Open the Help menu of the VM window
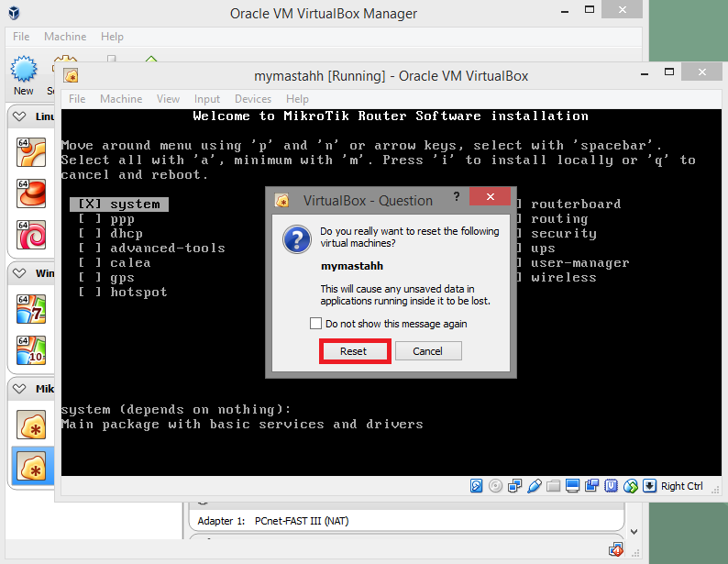Image resolution: width=728 pixels, height=564 pixels. pyautogui.click(x=297, y=99)
